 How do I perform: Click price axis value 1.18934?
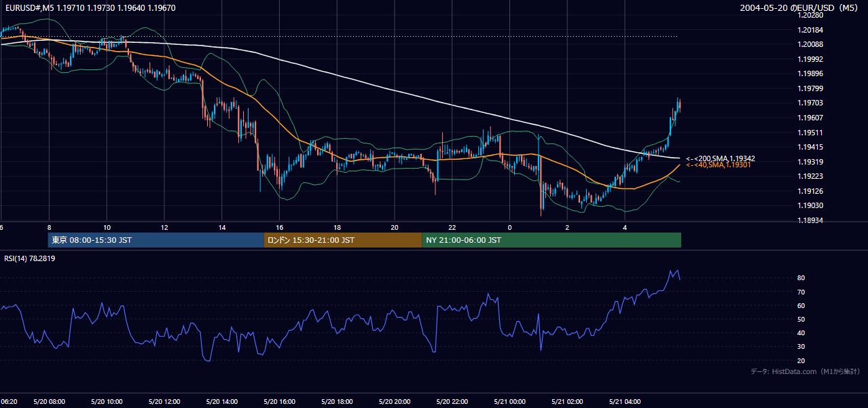pos(810,220)
